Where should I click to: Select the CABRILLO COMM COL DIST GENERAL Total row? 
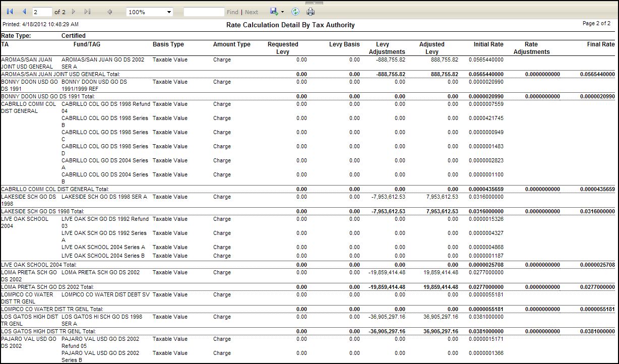click(55, 190)
